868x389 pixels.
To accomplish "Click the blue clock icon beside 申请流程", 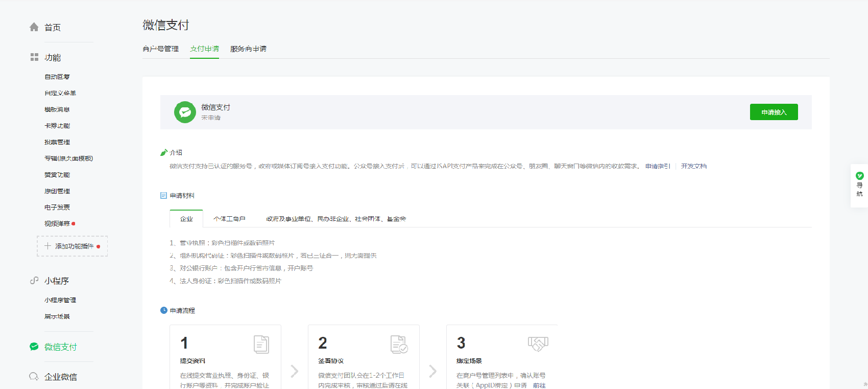I will [x=164, y=310].
